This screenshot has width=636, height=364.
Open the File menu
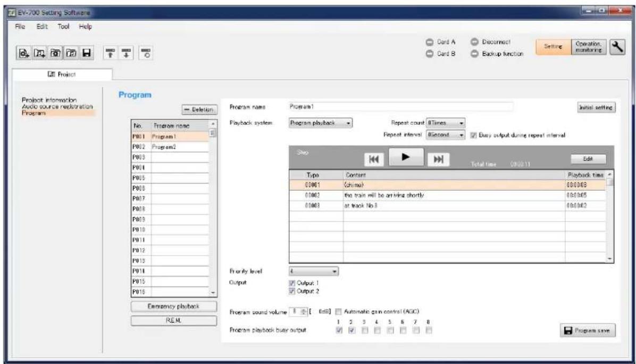pos(20,27)
